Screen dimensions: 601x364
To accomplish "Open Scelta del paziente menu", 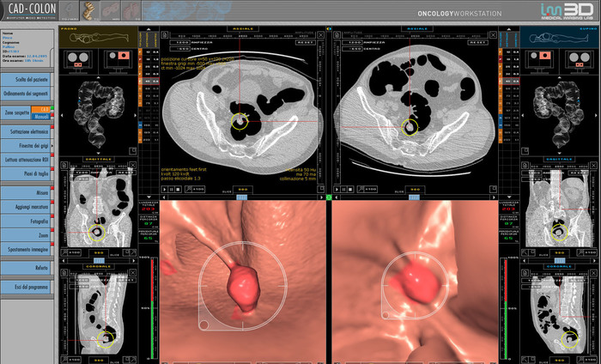I will [x=28, y=76].
